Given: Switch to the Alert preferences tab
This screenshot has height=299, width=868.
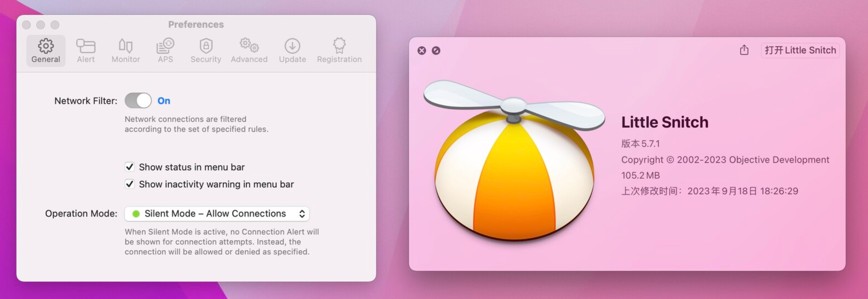Looking at the screenshot, I should 86,51.
